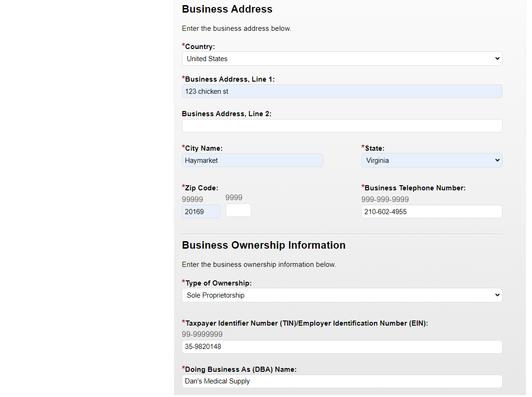Click the "Doing Business As (DBA) Name:" label

(241, 369)
